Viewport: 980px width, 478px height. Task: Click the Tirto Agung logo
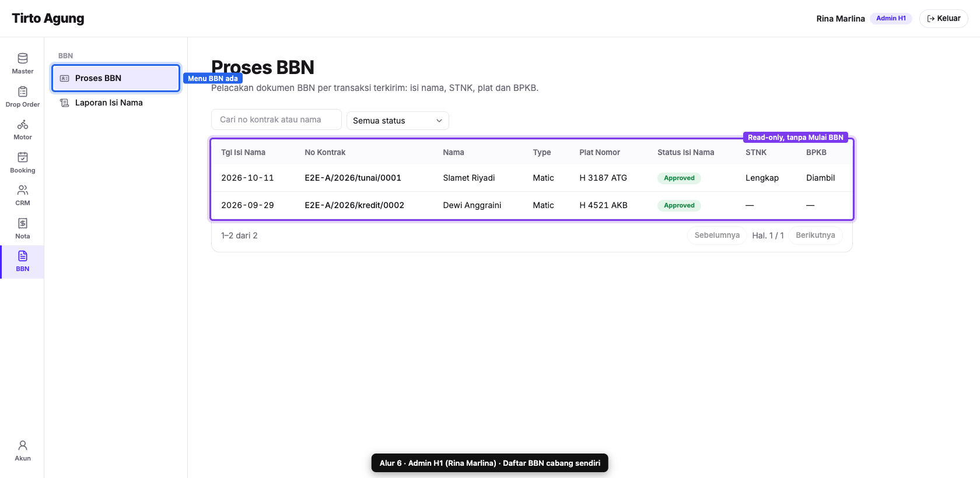[x=48, y=19]
